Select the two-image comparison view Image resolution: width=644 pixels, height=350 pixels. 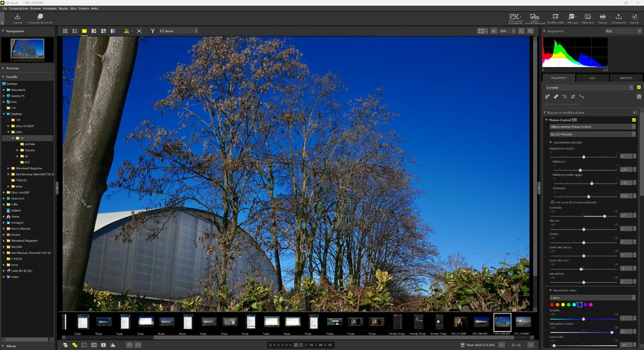click(x=94, y=31)
